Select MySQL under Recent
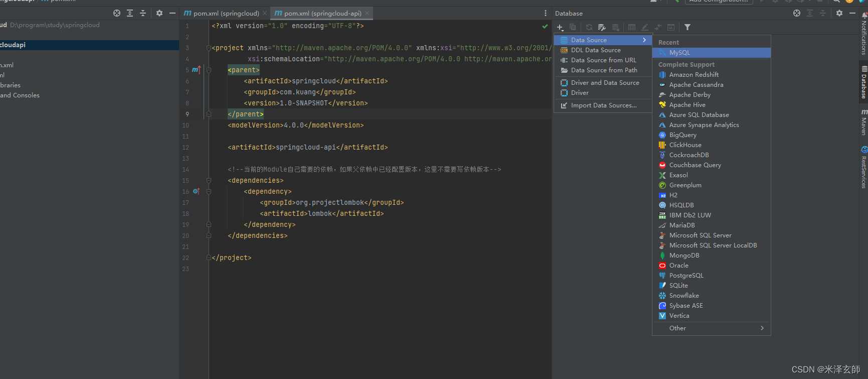868x379 pixels. click(712, 53)
